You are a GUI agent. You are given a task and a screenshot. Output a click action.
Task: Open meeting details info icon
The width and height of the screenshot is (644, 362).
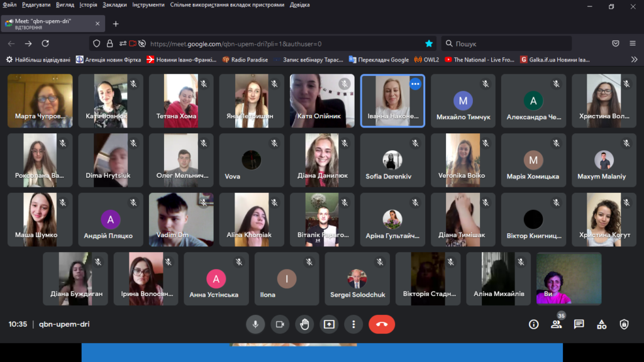[533, 324]
